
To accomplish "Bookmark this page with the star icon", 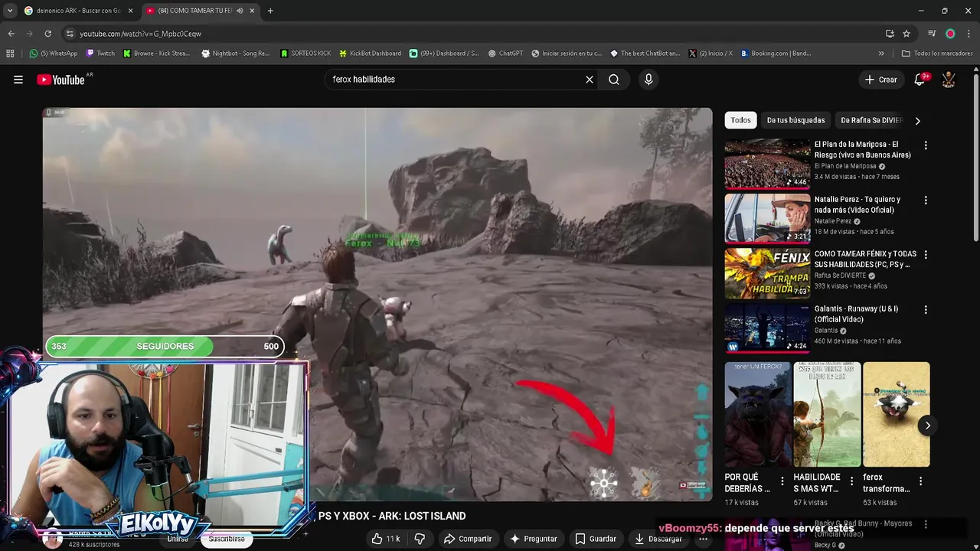I will (906, 34).
